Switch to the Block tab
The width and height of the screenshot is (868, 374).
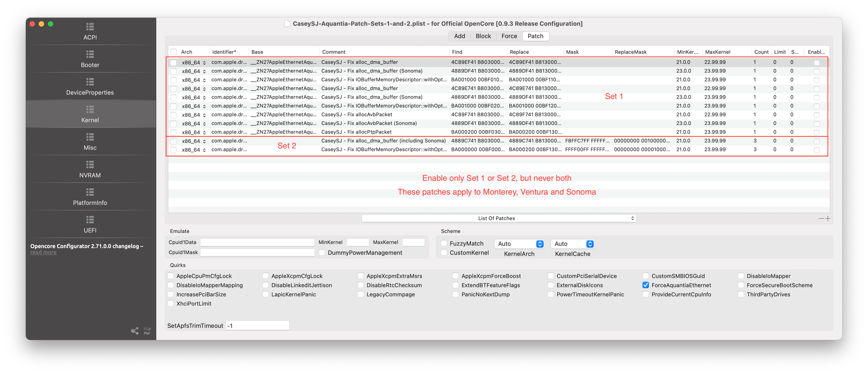[x=483, y=36]
